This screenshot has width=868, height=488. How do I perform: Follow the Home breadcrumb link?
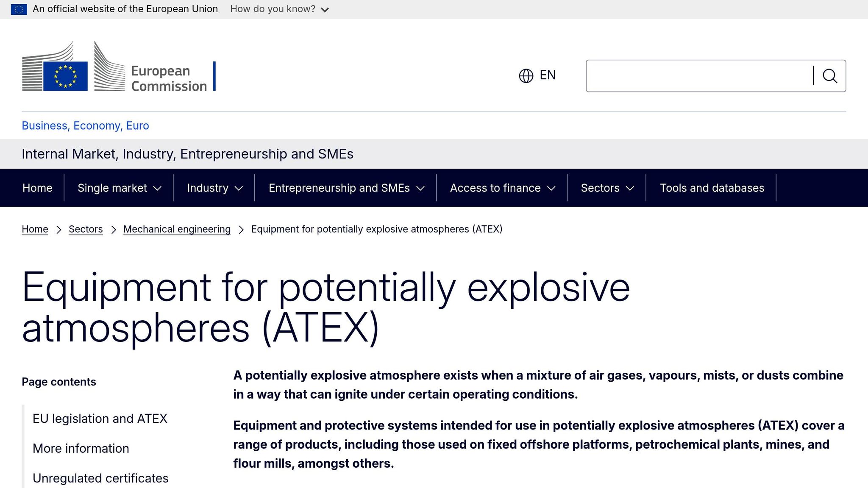35,229
